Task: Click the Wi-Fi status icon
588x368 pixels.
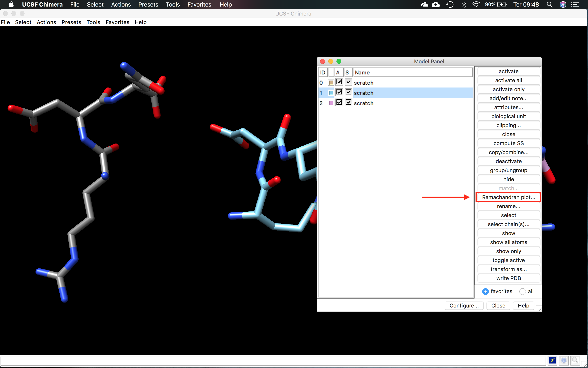Action: point(476,4)
